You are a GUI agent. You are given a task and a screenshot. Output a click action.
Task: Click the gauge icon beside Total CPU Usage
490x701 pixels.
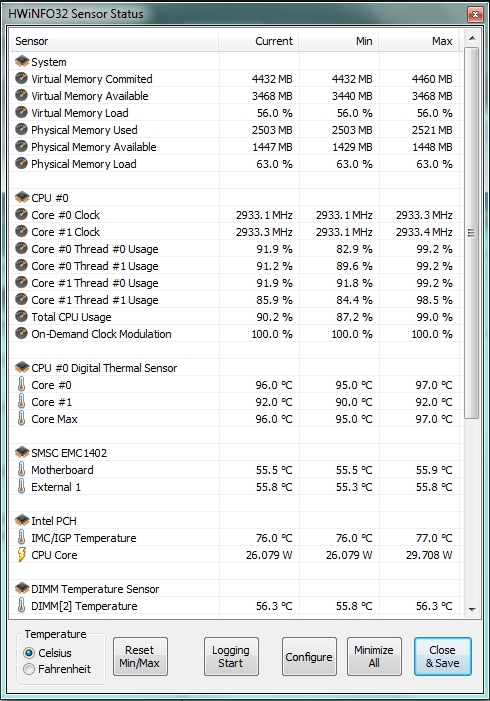click(21, 317)
